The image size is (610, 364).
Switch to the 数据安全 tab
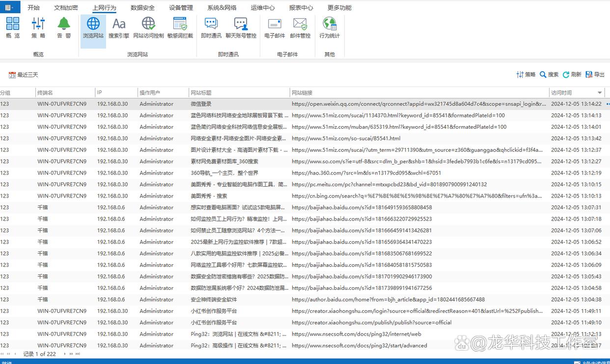142,8
